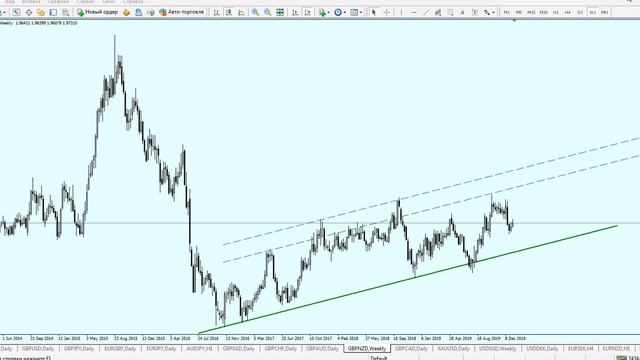Switch to GBPSGD,Daily chart tab

coord(238,349)
